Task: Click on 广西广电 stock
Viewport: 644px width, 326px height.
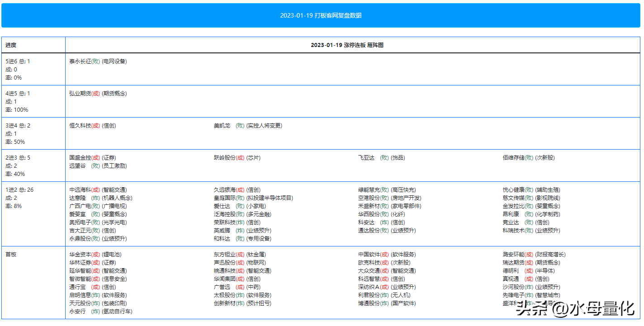Action: (80, 206)
